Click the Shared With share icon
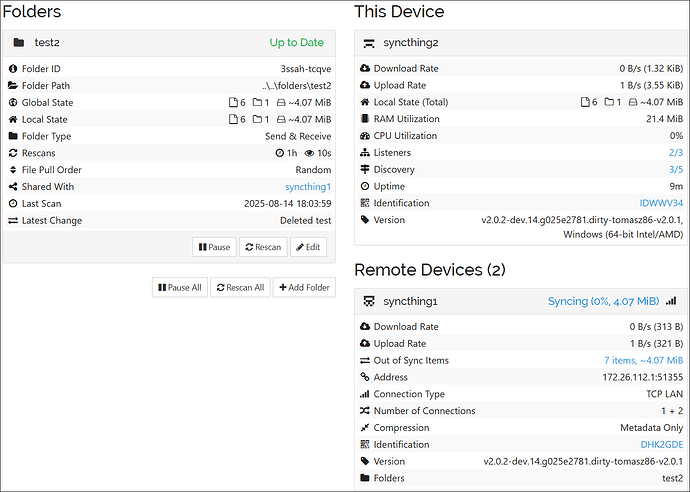690x492 pixels. (13, 187)
